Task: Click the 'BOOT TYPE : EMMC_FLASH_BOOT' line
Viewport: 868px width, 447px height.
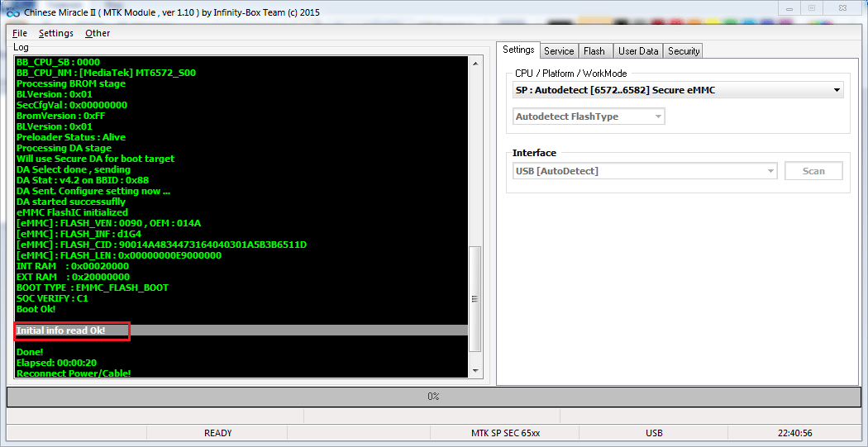Action: coord(92,288)
